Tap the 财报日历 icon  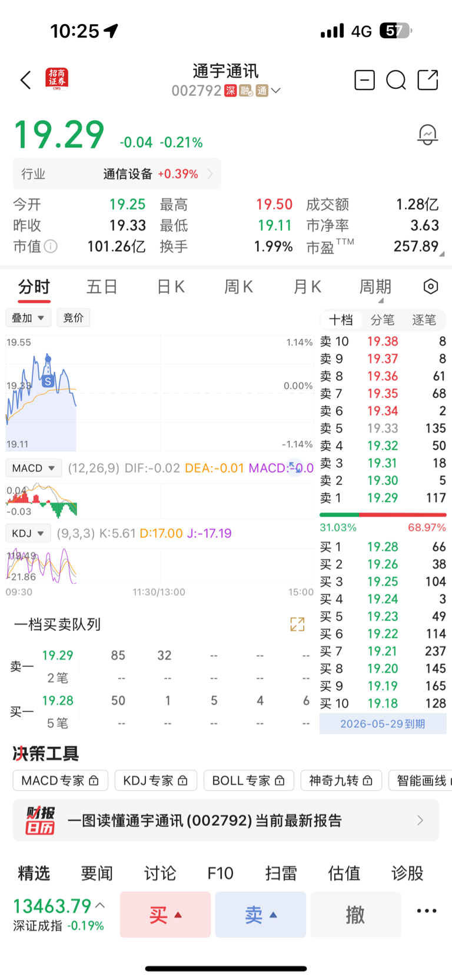click(x=40, y=820)
